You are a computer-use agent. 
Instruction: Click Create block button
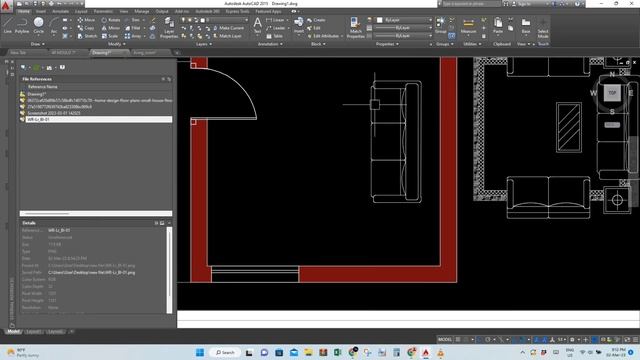[x=316, y=20]
